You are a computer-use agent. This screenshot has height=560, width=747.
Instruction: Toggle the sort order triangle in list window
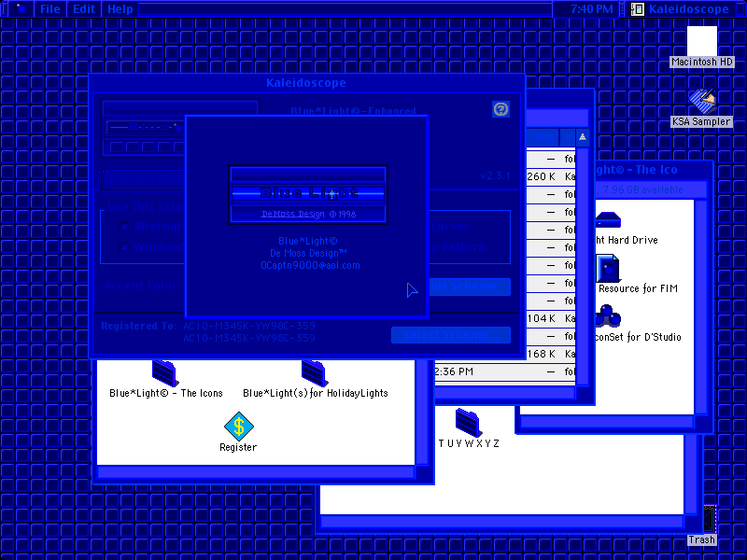pos(582,137)
